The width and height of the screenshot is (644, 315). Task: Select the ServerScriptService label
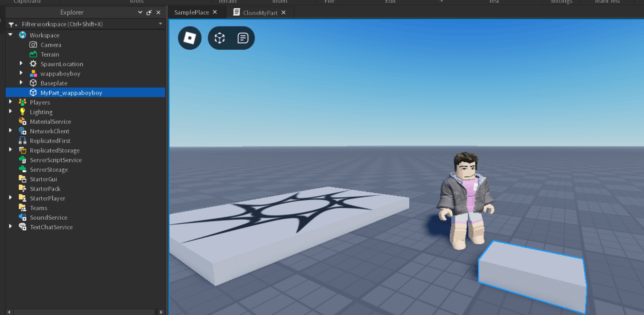pos(56,160)
